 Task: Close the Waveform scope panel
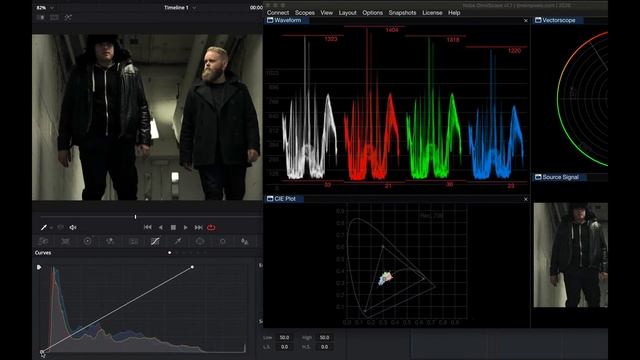(x=526, y=20)
